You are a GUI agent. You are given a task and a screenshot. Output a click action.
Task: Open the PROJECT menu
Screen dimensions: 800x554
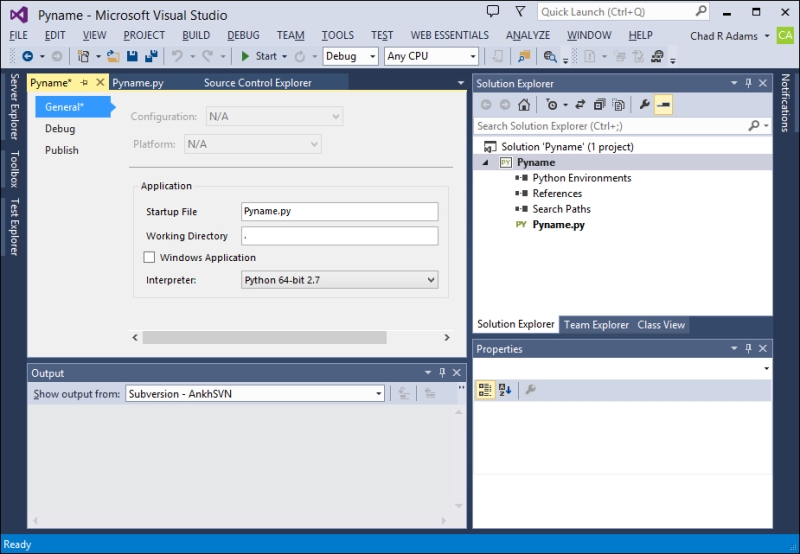coord(144,35)
